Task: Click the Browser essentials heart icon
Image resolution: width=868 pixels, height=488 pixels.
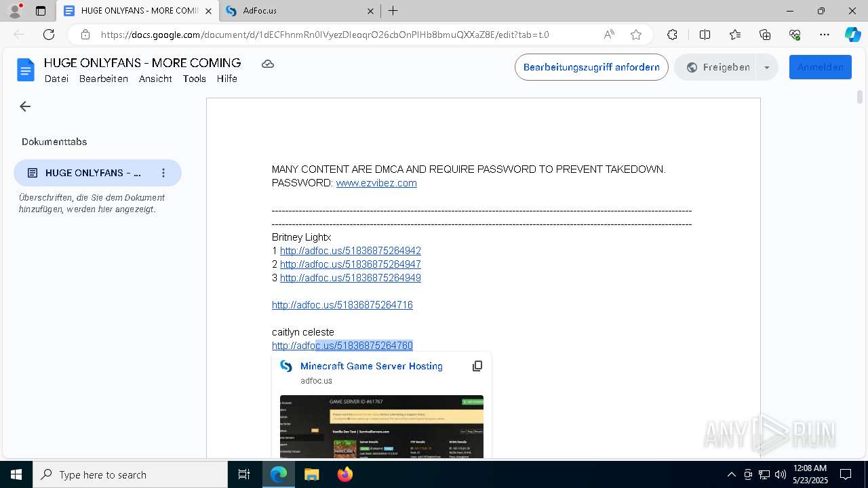Action: pos(795,35)
